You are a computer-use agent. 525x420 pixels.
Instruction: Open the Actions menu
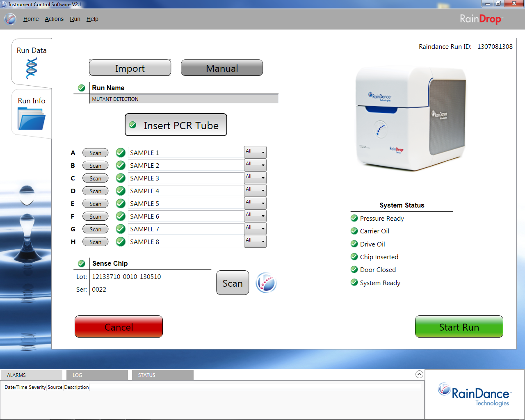54,19
